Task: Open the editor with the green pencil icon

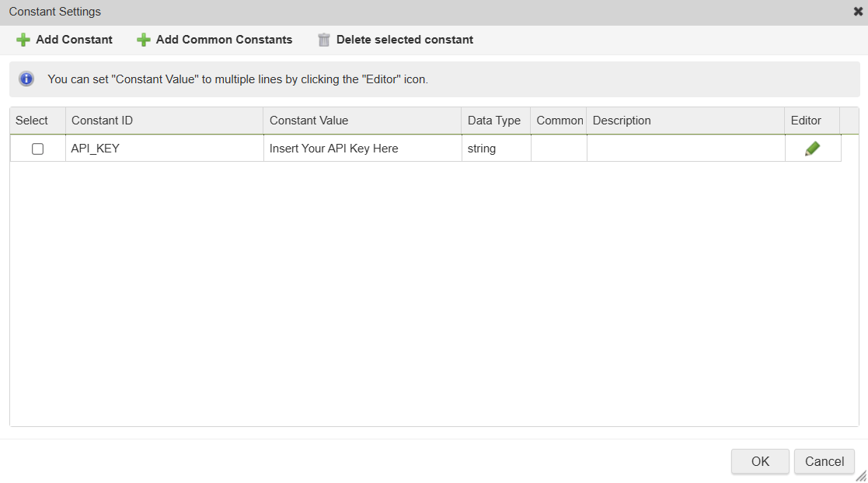Action: (x=812, y=149)
